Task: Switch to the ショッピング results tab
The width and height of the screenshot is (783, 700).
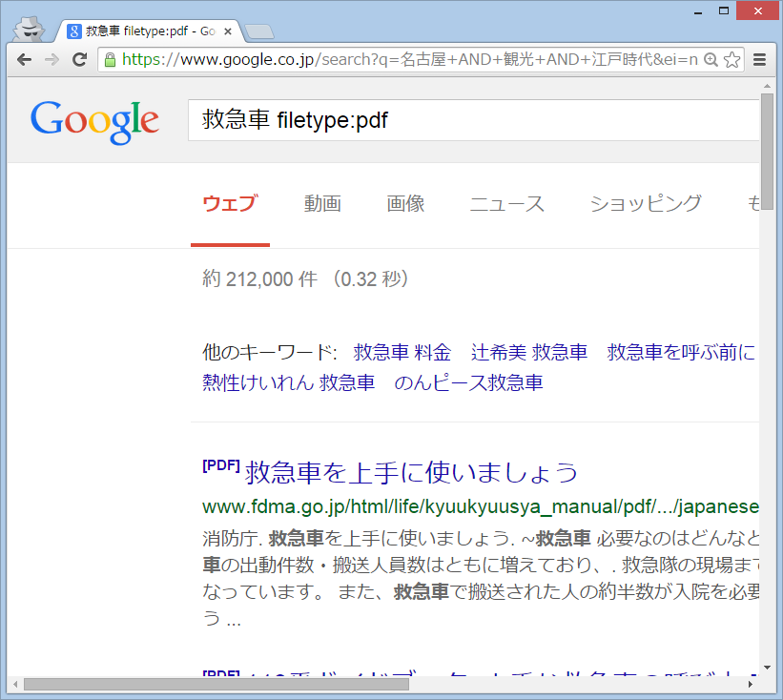Action: 646,204
